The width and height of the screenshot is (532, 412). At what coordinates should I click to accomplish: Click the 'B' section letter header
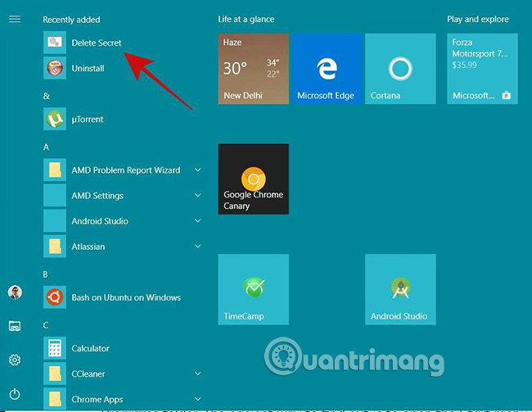46,274
